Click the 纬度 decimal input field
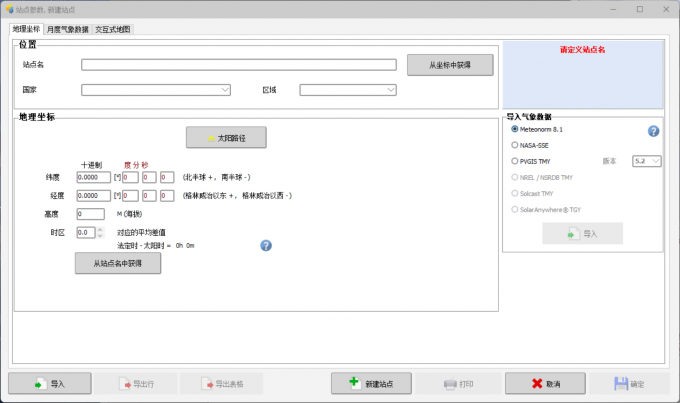Image resolution: width=680 pixels, height=403 pixels. click(93, 177)
